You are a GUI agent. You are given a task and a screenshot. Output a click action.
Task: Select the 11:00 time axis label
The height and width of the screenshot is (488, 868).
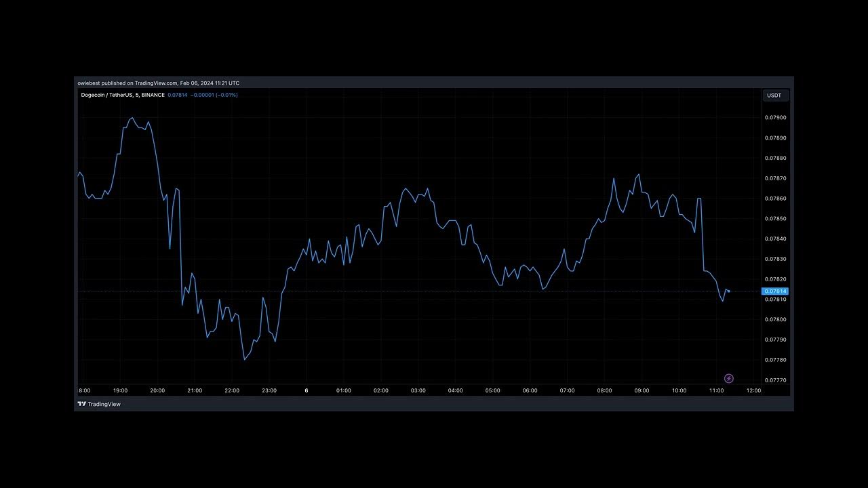[717, 391]
